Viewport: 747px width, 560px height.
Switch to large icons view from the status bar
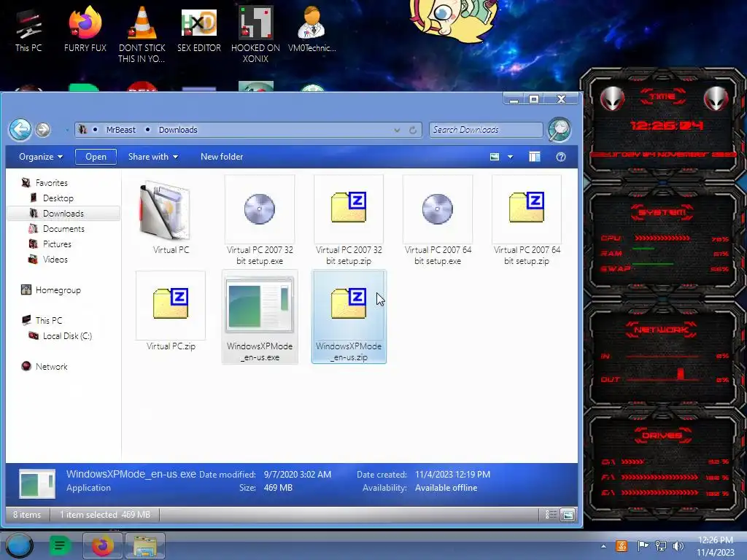(x=568, y=514)
